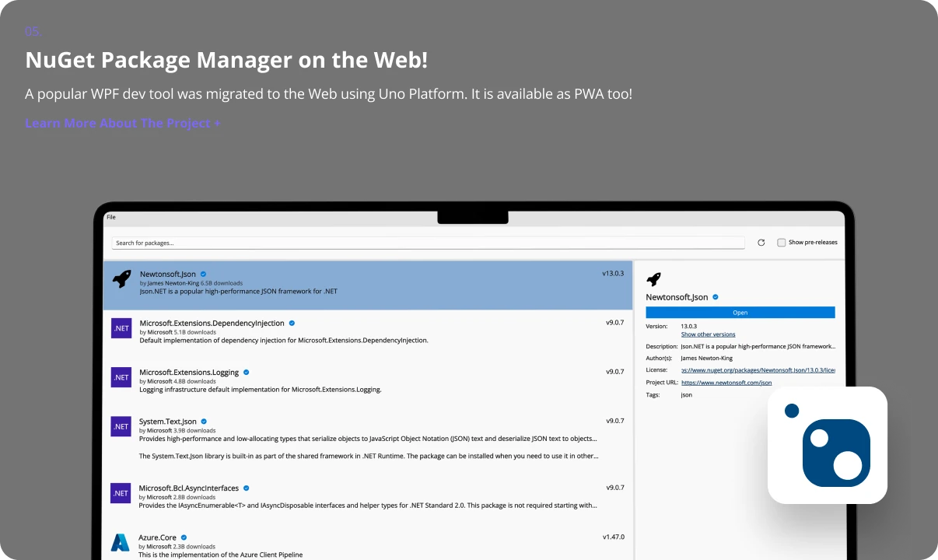The image size is (938, 560).
Task: Click the .NET icon for System.Text.Json
Action: (121, 426)
